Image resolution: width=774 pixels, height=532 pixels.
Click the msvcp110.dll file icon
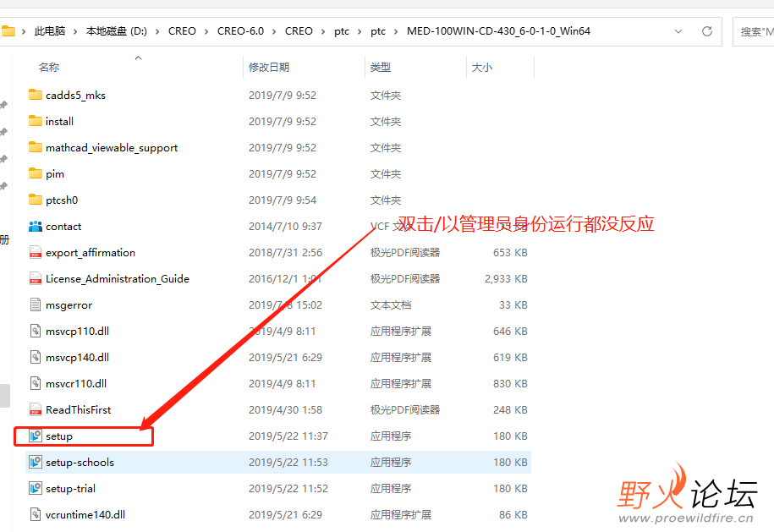(35, 331)
